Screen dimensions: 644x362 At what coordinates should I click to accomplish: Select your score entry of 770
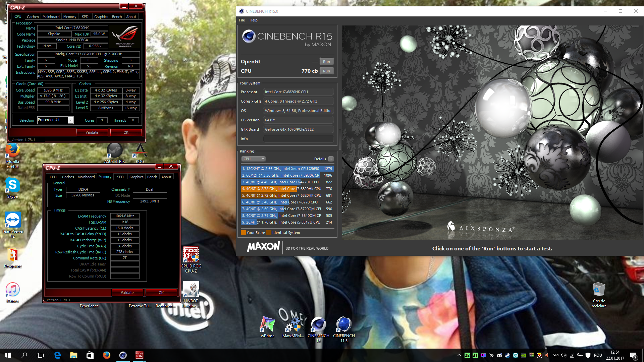287,189
